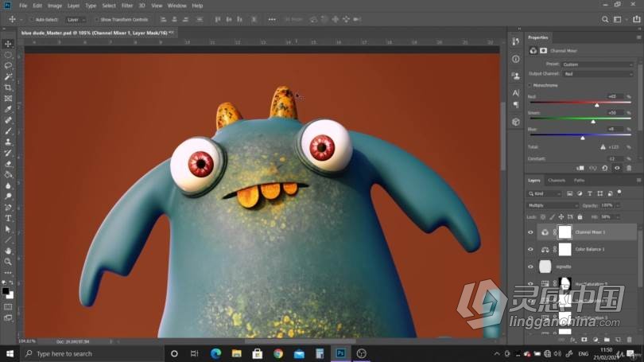
Task: Select the Channel Mixer 1 layer mask thumbnail
Action: coord(564,232)
